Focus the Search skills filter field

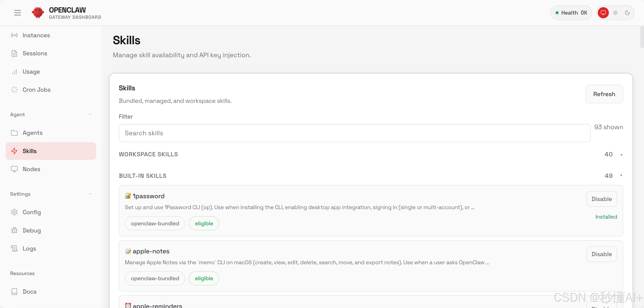[354, 133]
